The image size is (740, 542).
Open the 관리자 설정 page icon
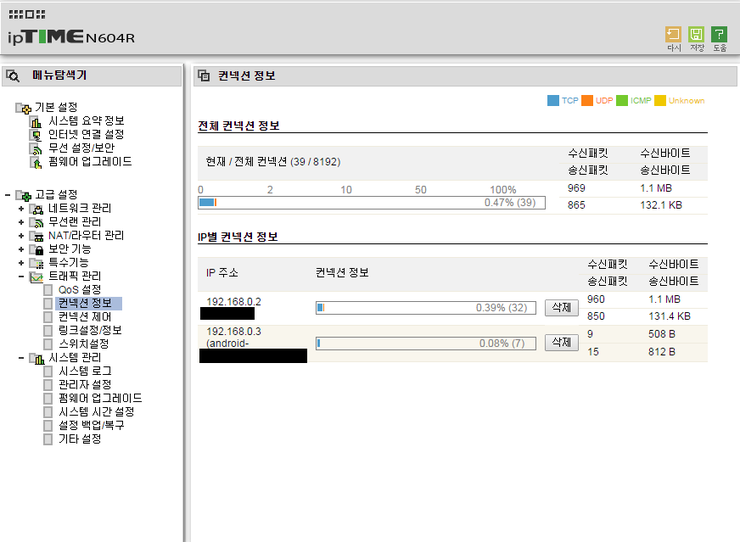click(x=48, y=385)
